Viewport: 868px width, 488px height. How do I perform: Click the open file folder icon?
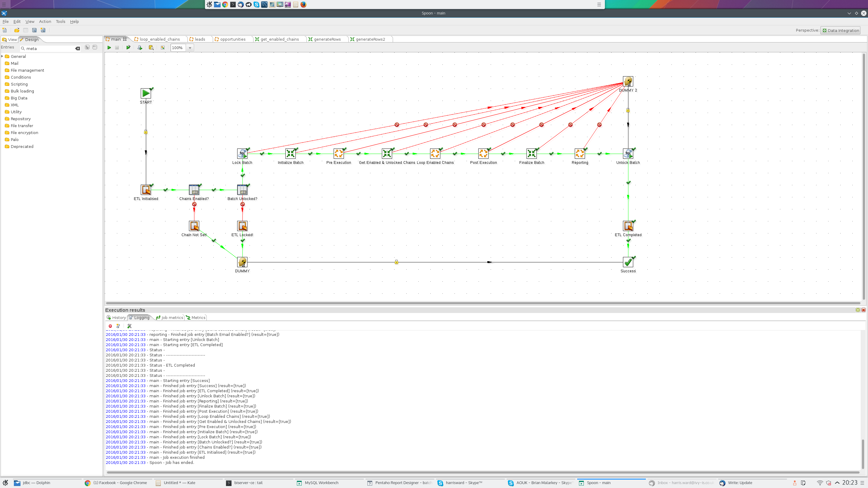[x=17, y=30]
